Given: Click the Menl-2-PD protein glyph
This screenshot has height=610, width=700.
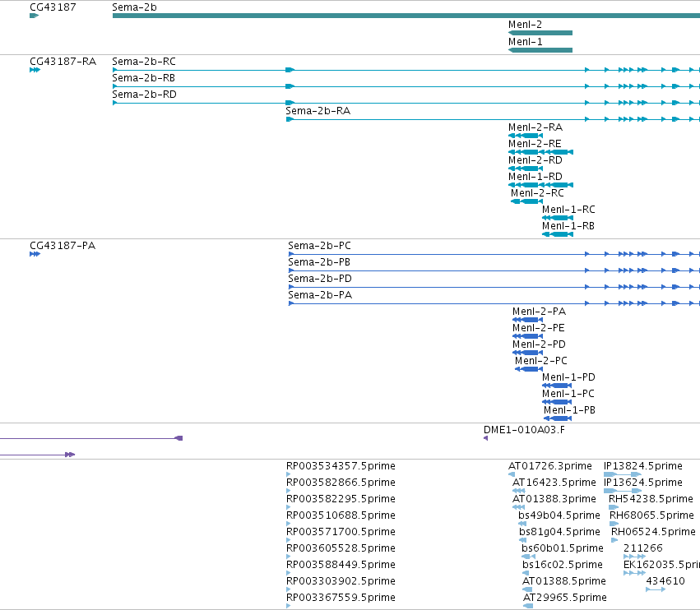Looking at the screenshot, I should point(528,353).
